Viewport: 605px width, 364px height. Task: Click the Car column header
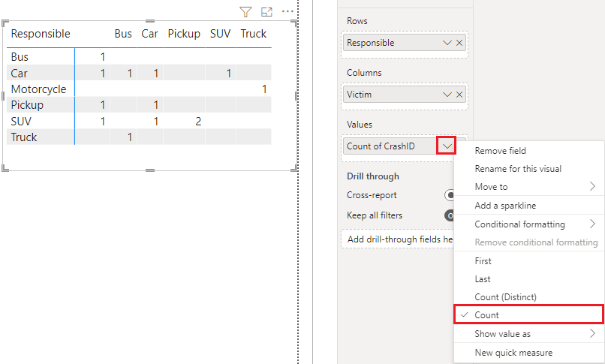point(149,34)
